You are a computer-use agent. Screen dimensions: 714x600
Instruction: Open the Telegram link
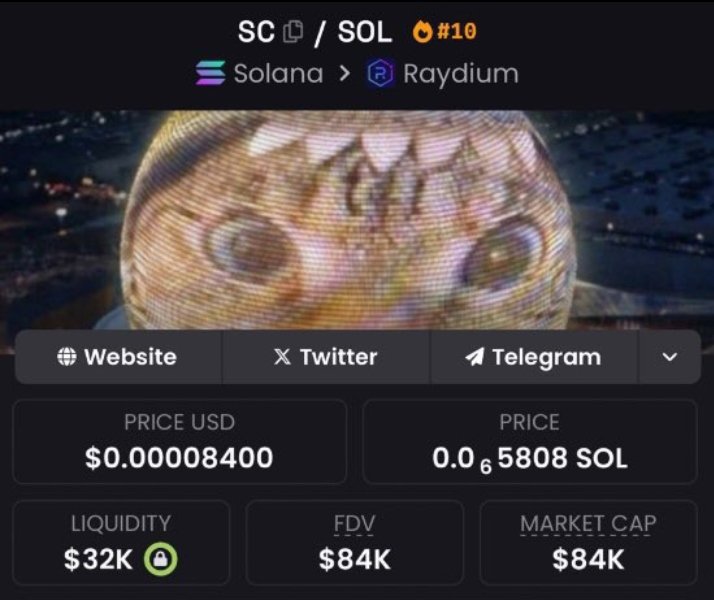coord(534,357)
